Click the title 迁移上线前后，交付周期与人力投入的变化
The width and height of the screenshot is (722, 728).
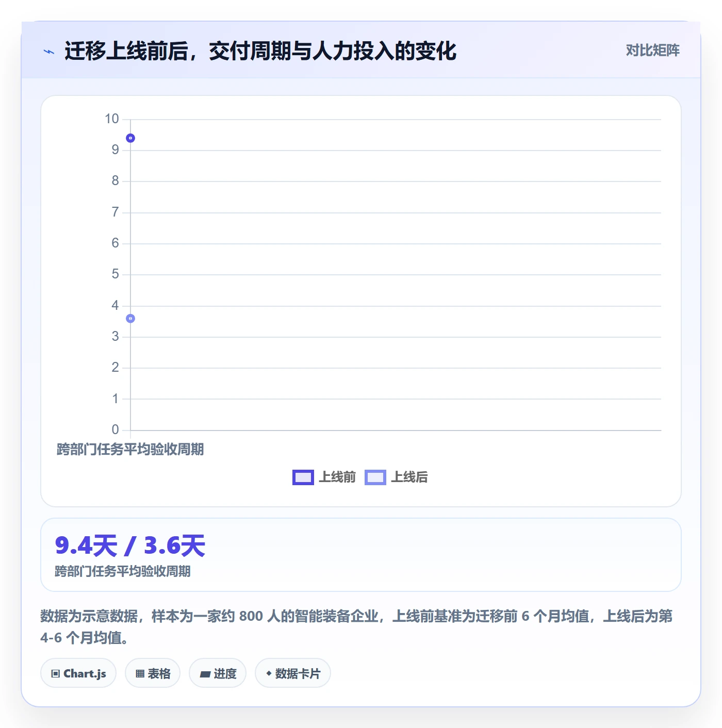tap(260, 51)
